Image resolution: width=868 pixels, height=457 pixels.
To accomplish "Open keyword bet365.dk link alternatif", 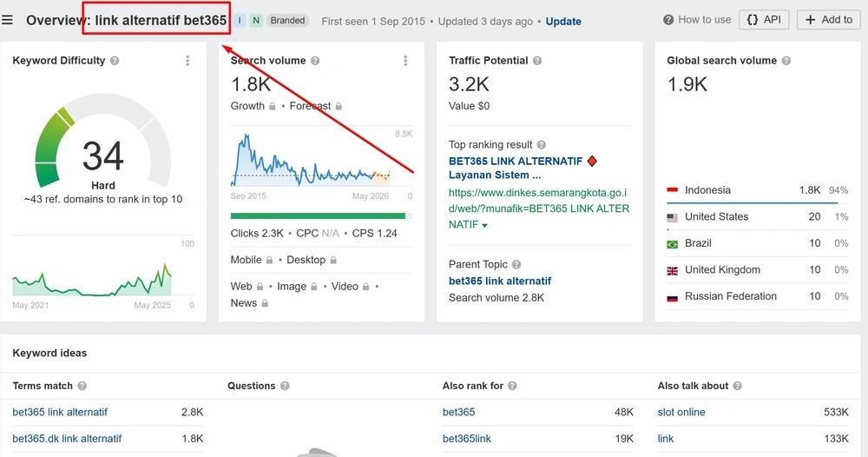I will (x=67, y=439).
